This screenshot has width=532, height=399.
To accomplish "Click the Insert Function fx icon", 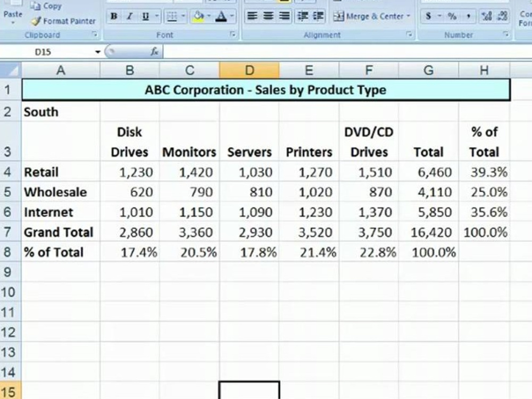I will (154, 52).
